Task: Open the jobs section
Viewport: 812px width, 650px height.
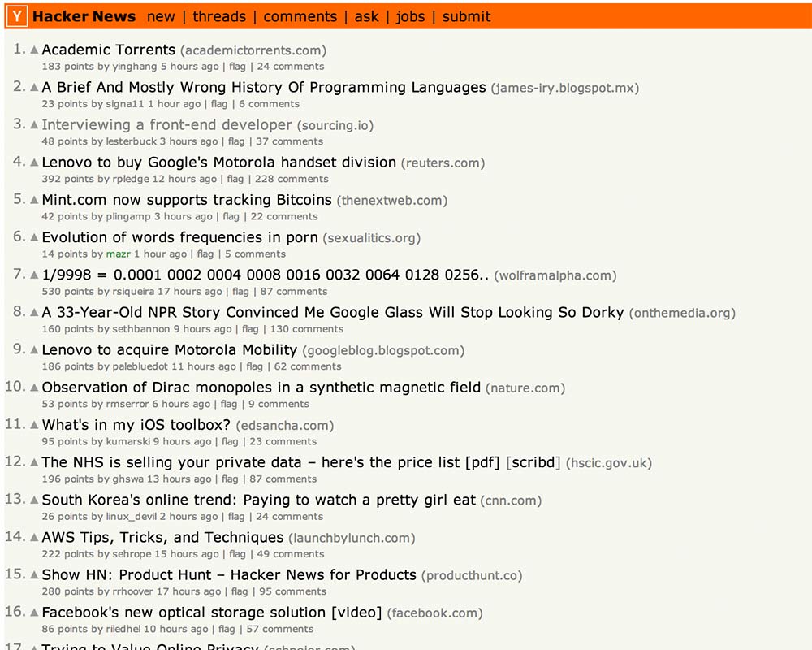Action: pos(410,16)
